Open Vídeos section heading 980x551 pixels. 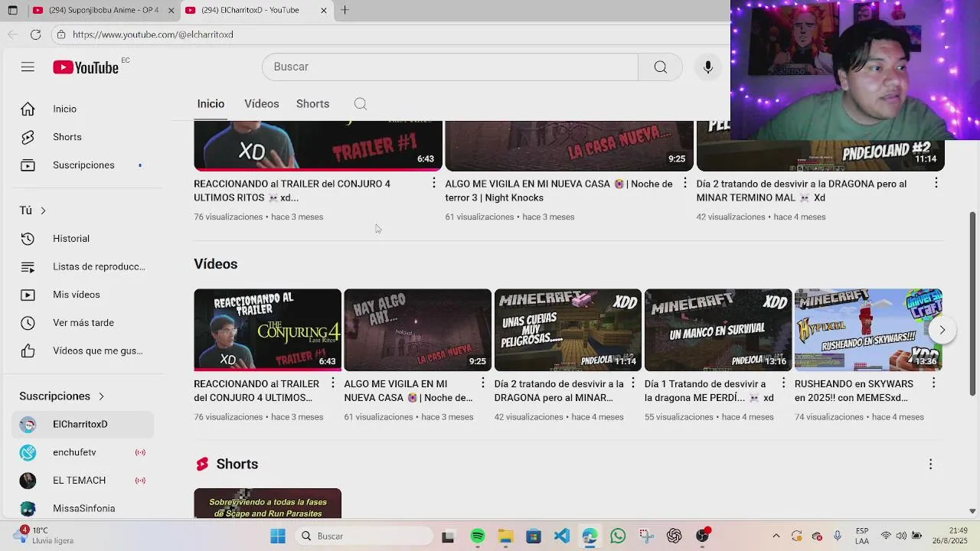pyautogui.click(x=215, y=264)
